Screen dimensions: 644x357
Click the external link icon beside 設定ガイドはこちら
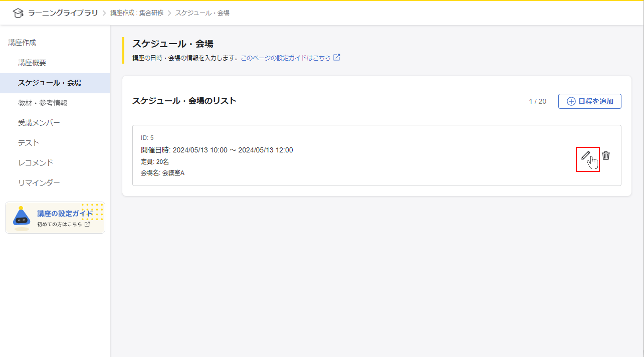click(337, 57)
